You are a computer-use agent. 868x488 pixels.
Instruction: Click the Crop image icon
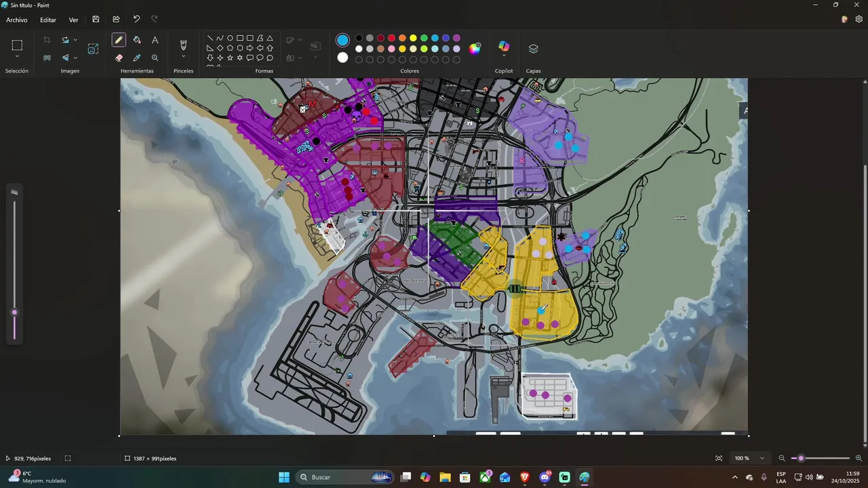click(x=47, y=40)
